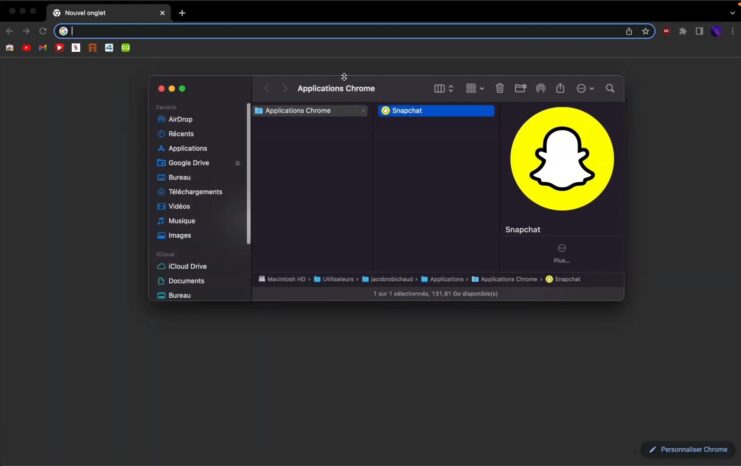Image resolution: width=741 pixels, height=466 pixels.
Task: Open the Chrome three-dot menu
Action: point(732,31)
